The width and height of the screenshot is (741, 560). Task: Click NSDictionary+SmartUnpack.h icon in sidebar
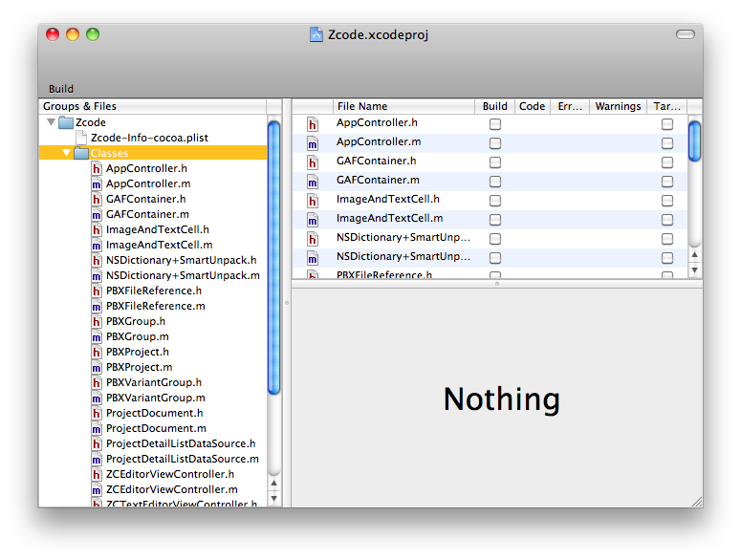(97, 260)
